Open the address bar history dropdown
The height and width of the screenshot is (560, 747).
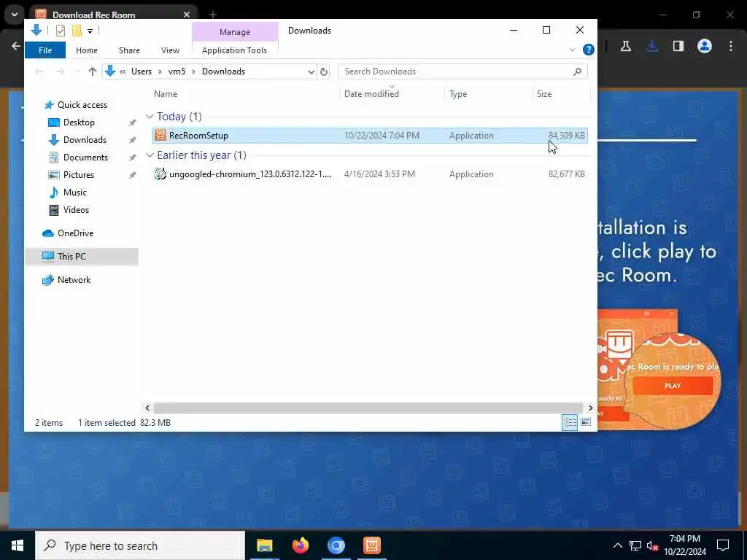click(311, 72)
